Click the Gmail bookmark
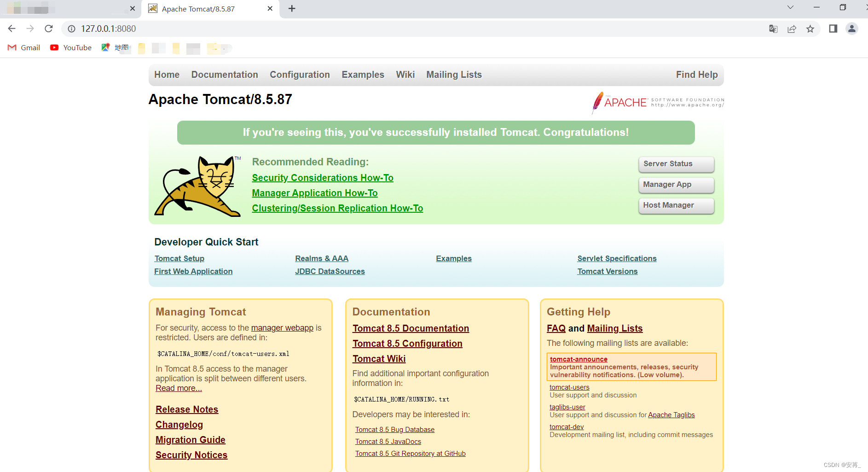Viewport: 868px width, 472px height. click(x=24, y=47)
